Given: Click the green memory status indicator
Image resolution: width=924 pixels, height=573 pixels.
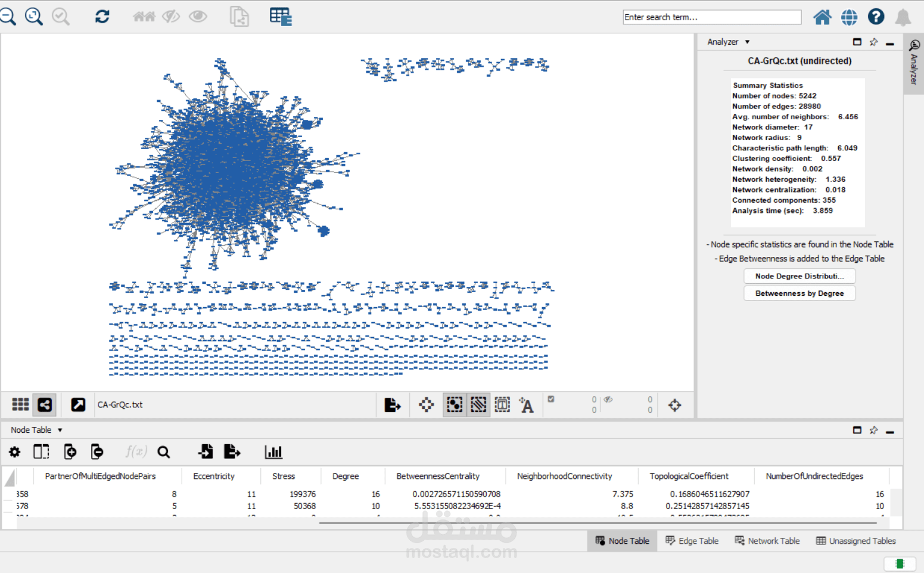Looking at the screenshot, I should [x=900, y=563].
